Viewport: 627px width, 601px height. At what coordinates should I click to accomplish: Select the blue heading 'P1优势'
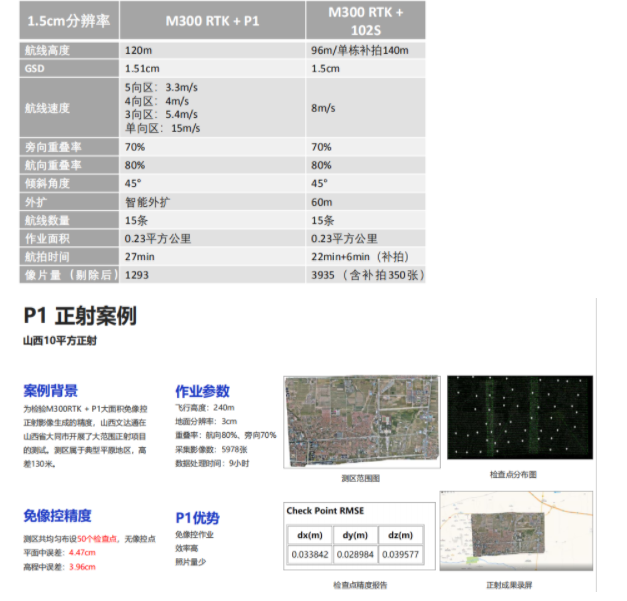tap(198, 518)
